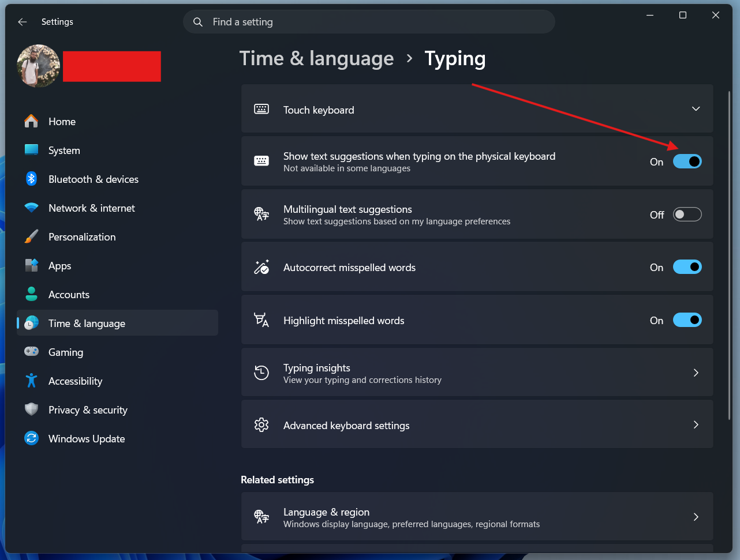
Task: Open Advanced keyboard settings chevron arrow
Action: [696, 425]
